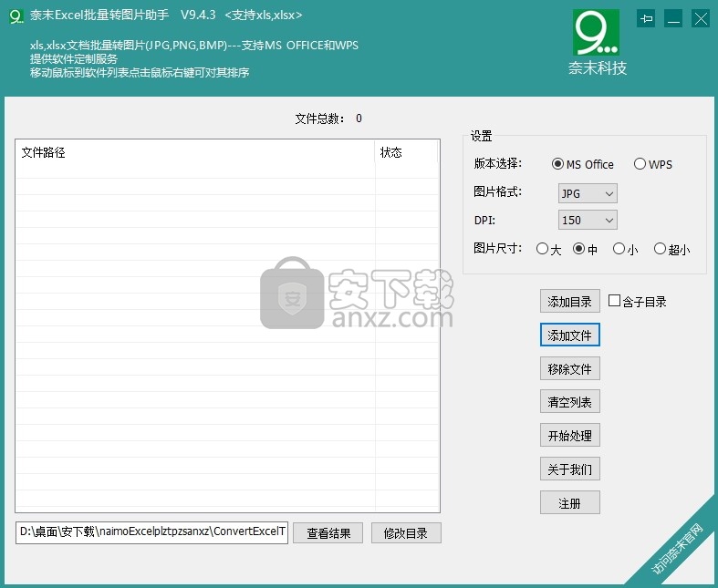Click the 修改目录 button
Screen dimensions: 718x588
pyautogui.click(x=406, y=533)
